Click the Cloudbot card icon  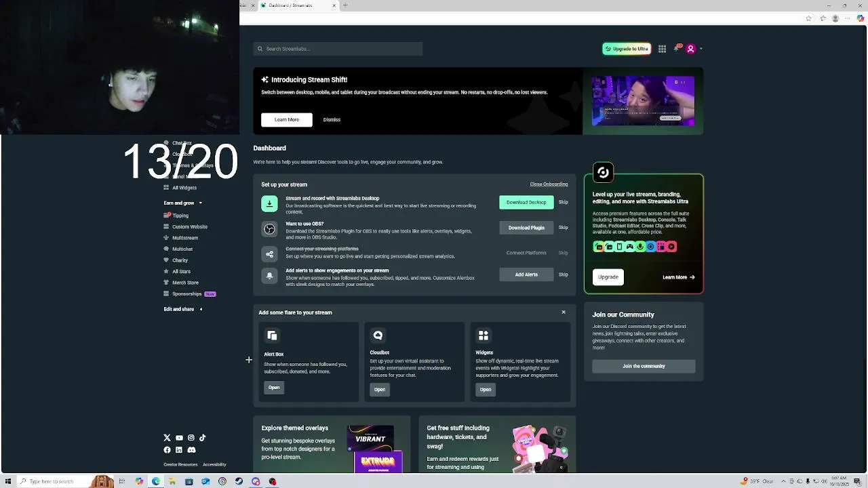point(378,335)
